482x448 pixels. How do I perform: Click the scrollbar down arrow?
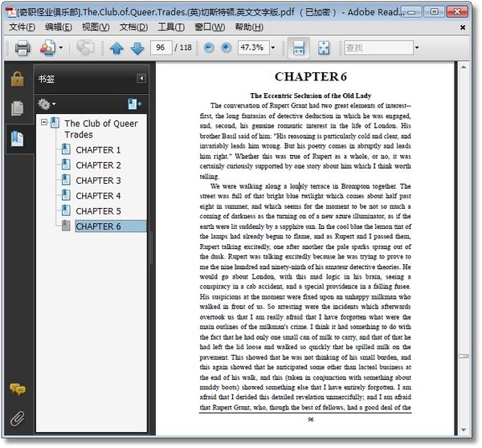464,430
